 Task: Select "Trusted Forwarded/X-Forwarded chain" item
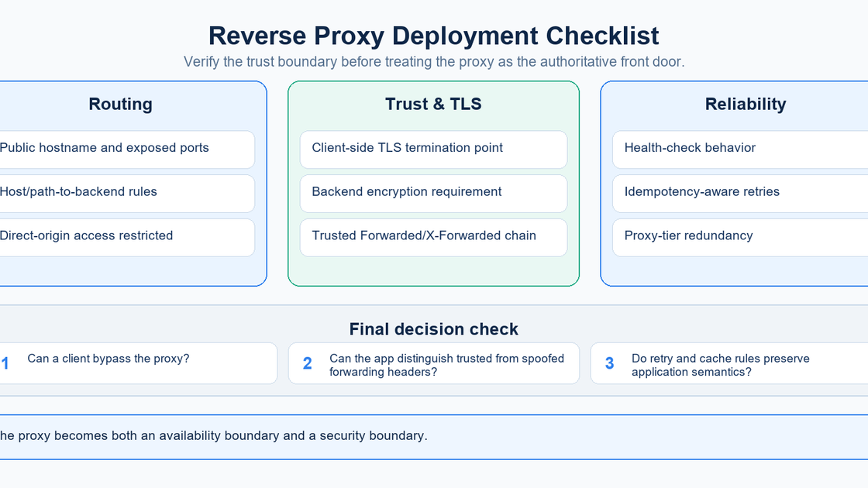coord(433,237)
